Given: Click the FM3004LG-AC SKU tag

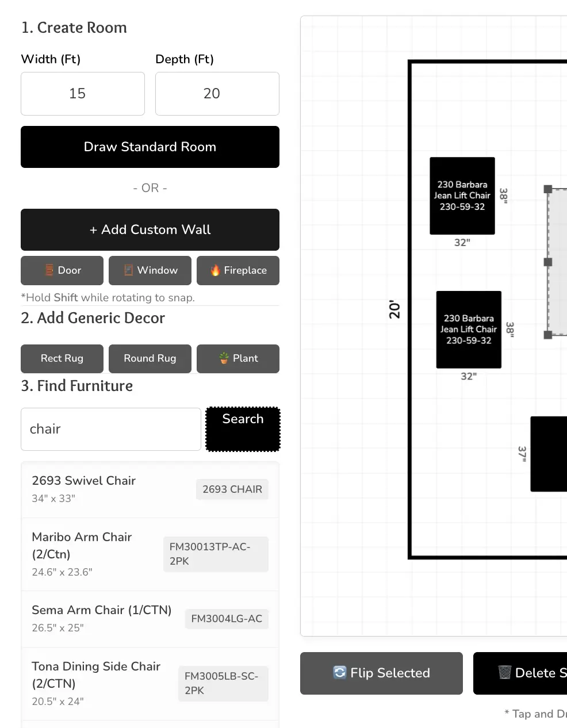Looking at the screenshot, I should click(227, 619).
